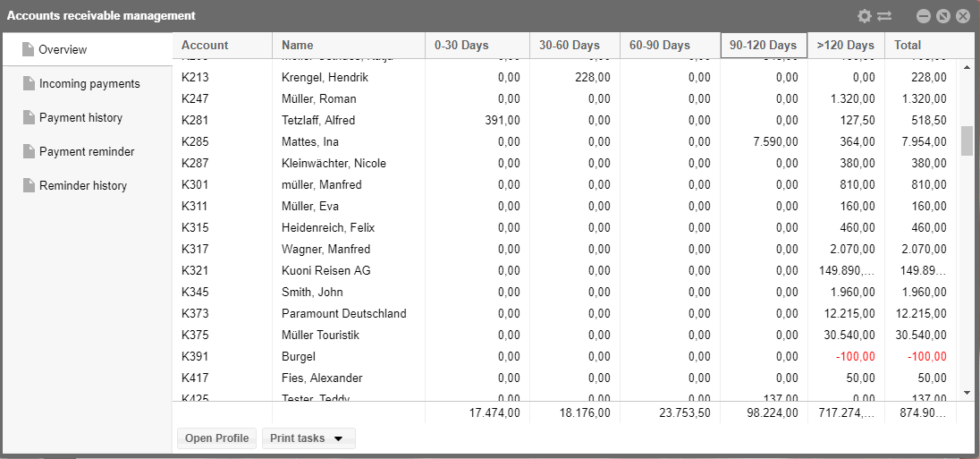Switch to Incoming payments

point(87,84)
